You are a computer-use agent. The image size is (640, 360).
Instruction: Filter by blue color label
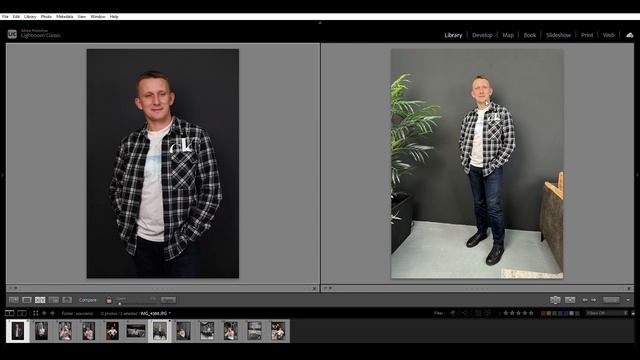click(560, 313)
